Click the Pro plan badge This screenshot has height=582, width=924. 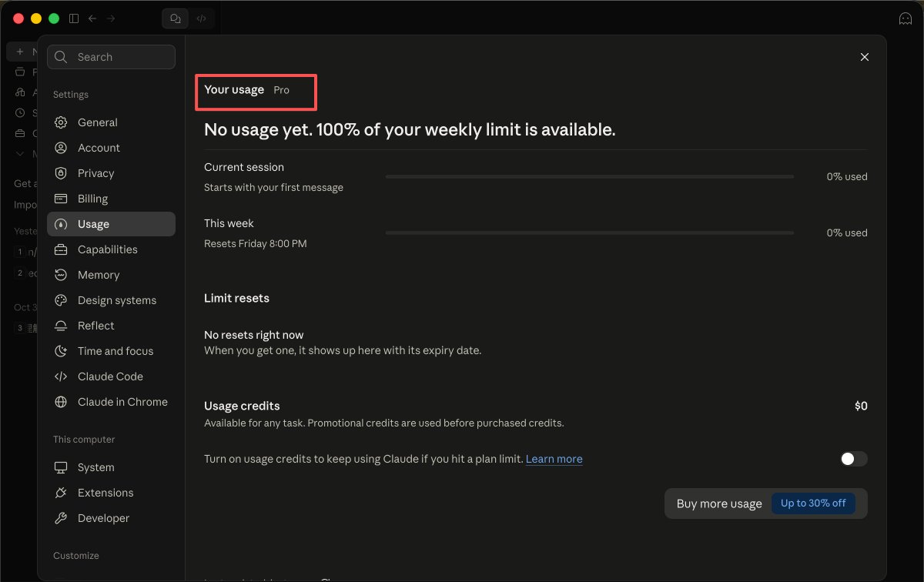[x=282, y=90]
